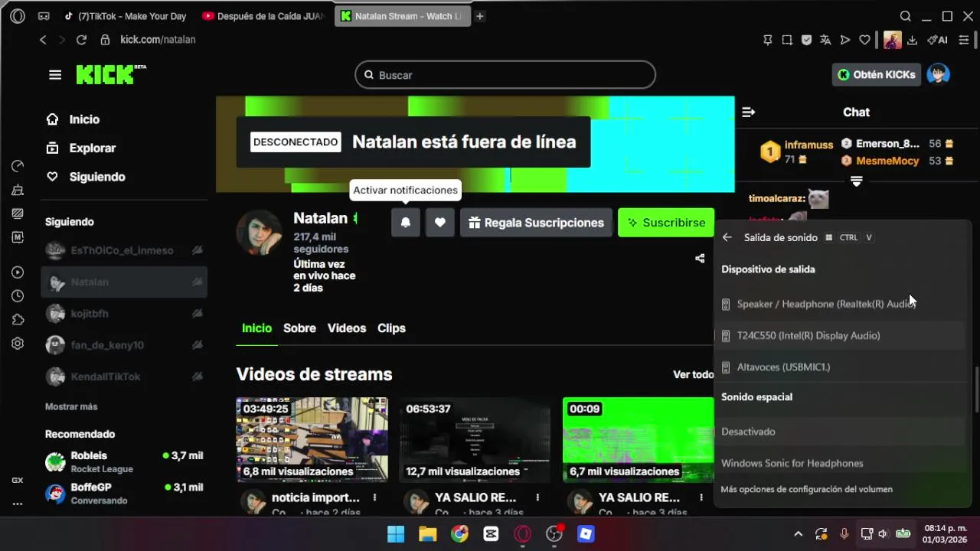Switch to the Videos channel tab

coord(347,328)
